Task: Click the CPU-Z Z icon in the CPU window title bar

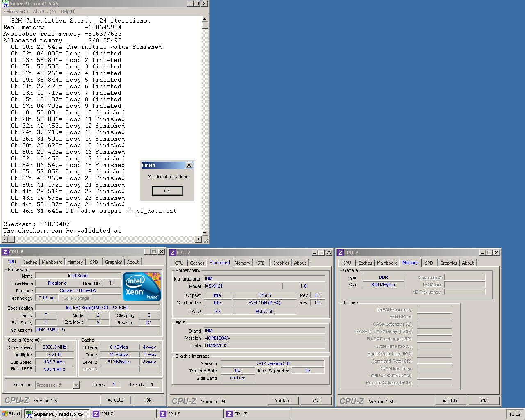Action: pyautogui.click(x=5, y=252)
